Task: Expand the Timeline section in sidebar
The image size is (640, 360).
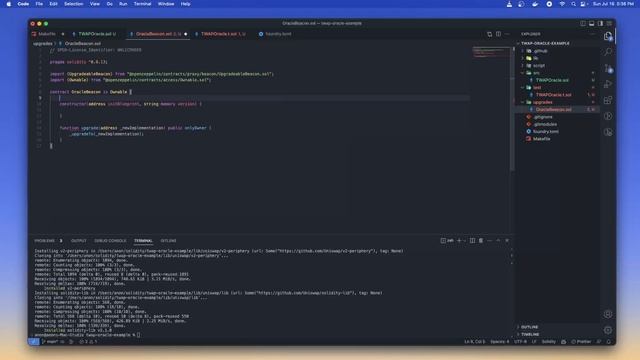Action: [x=530, y=334]
